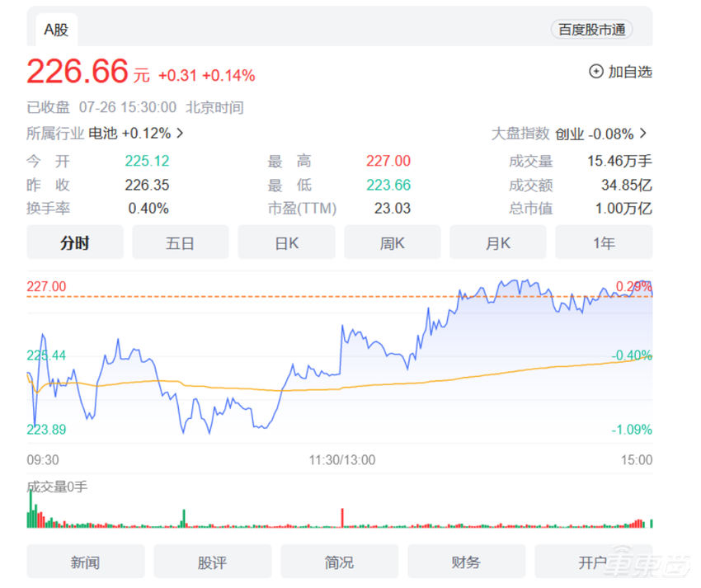Open the 简况 overview section

[339, 561]
